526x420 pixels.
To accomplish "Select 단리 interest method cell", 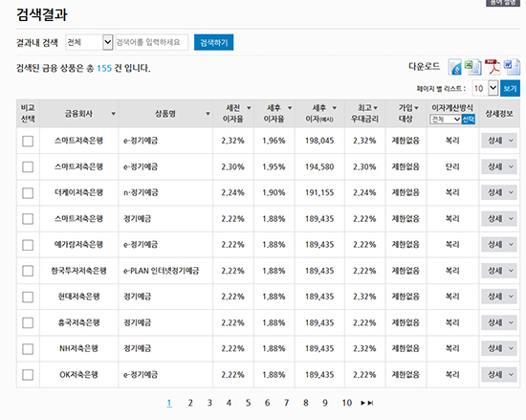I will click(452, 166).
